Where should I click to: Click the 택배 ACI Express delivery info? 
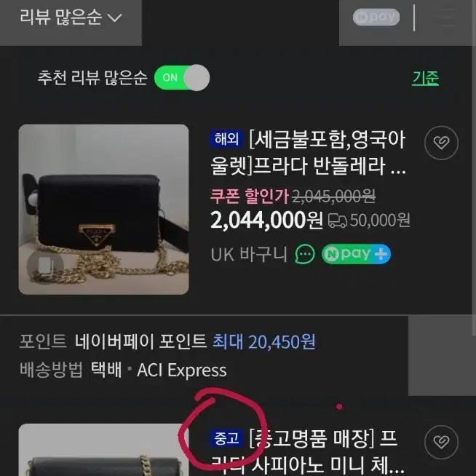point(159,370)
